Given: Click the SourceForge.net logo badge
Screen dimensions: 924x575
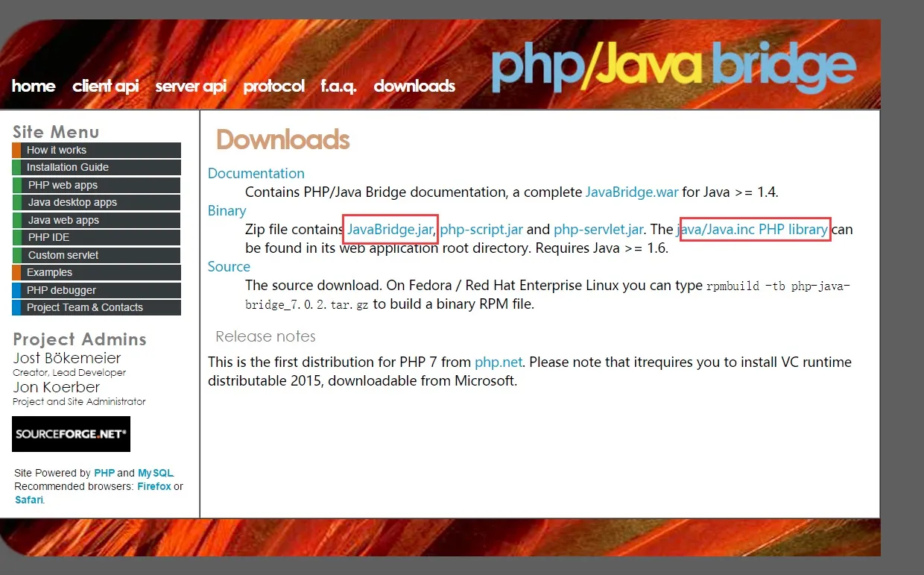Looking at the screenshot, I should point(71,434).
